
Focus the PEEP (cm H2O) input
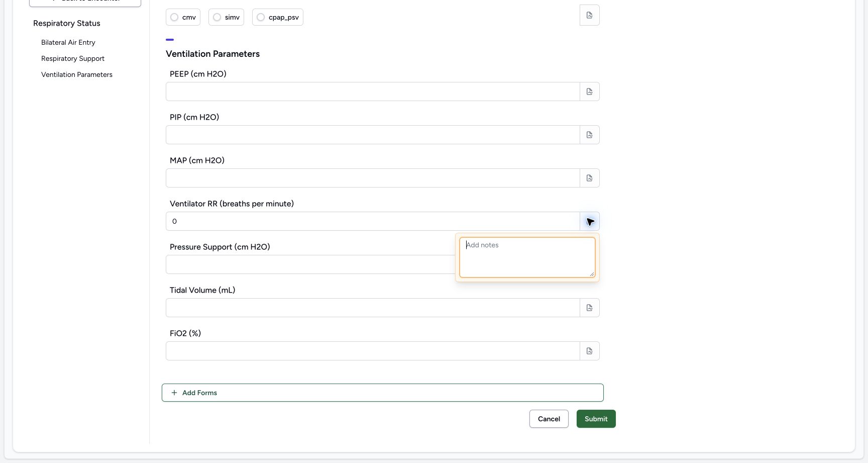(373, 91)
